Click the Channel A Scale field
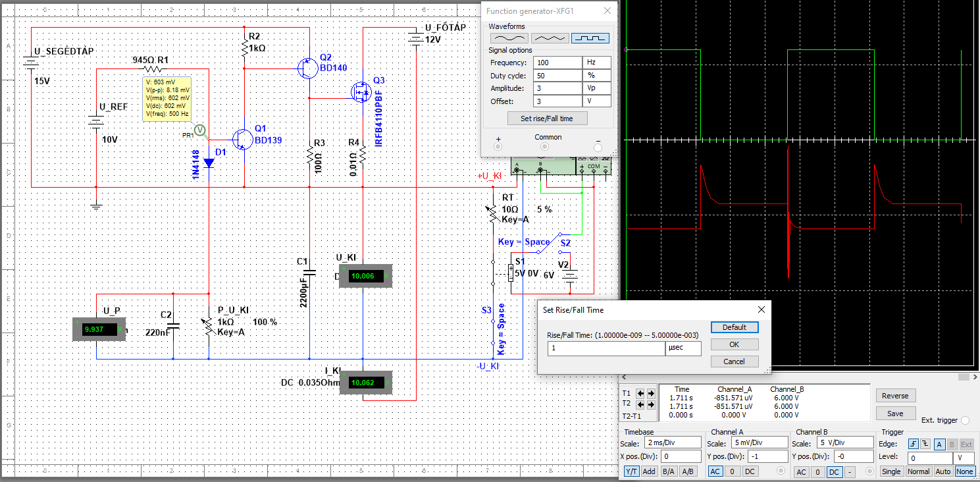The height and width of the screenshot is (482, 980). [758, 443]
